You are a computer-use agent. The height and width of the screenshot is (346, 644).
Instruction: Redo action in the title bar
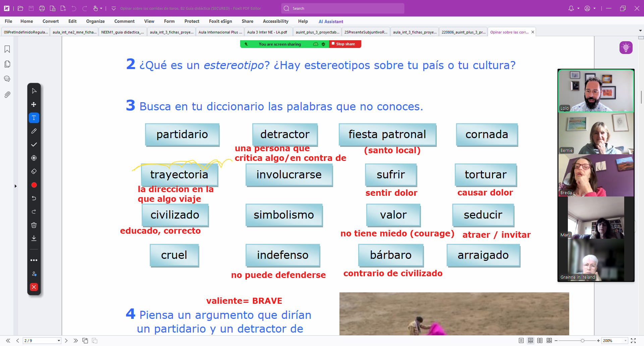pyautogui.click(x=85, y=8)
